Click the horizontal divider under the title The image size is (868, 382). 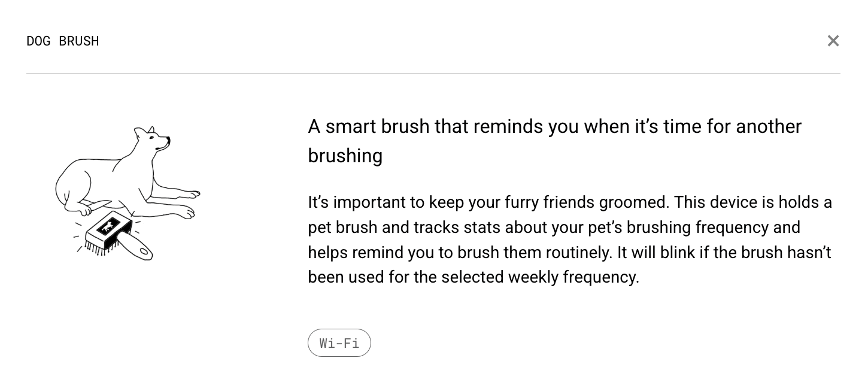point(433,74)
